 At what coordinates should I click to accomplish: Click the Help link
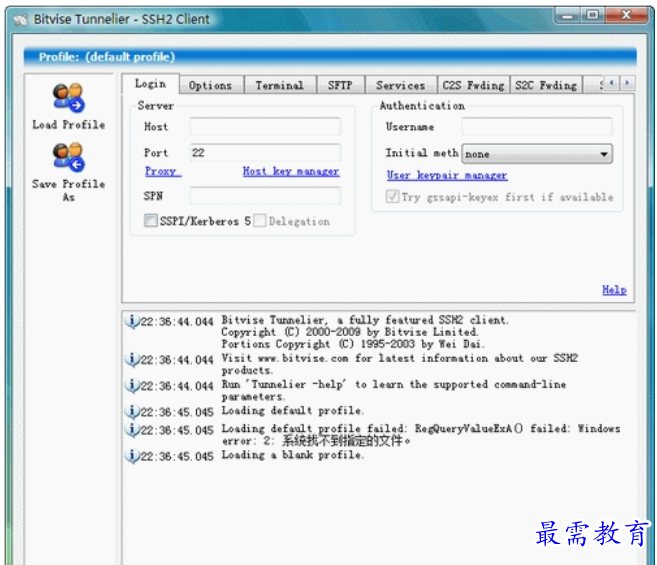click(x=614, y=290)
